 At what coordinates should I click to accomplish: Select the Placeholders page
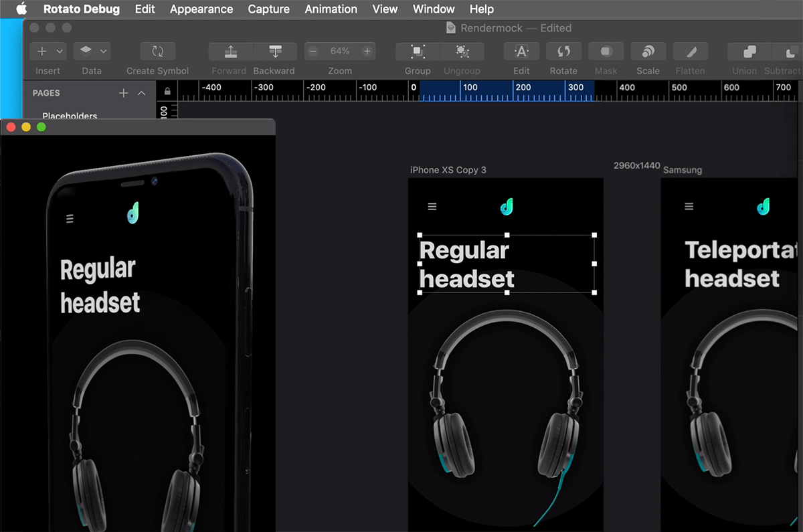(70, 115)
